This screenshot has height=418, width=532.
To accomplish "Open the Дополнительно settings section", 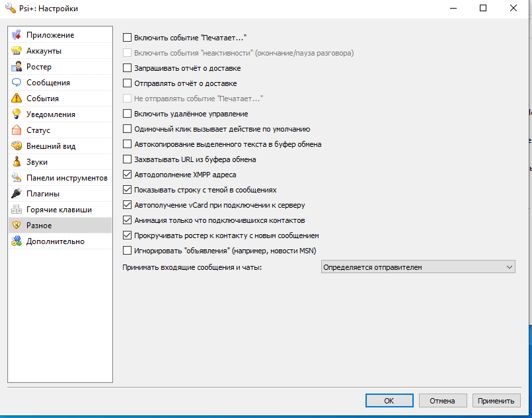I will tap(55, 241).
